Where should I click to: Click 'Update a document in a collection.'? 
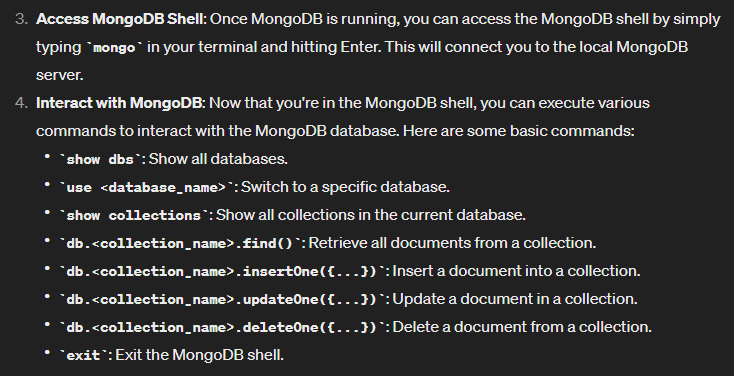(515, 299)
